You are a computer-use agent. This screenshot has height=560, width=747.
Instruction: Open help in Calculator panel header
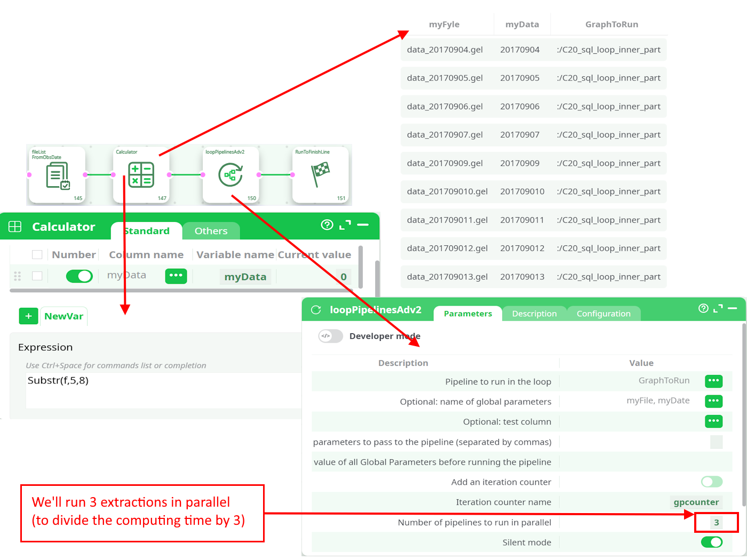[x=327, y=225]
